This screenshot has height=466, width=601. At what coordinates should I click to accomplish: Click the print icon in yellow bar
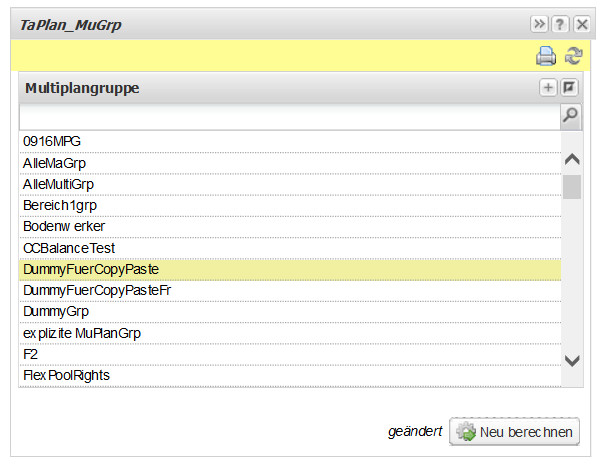pyautogui.click(x=545, y=56)
